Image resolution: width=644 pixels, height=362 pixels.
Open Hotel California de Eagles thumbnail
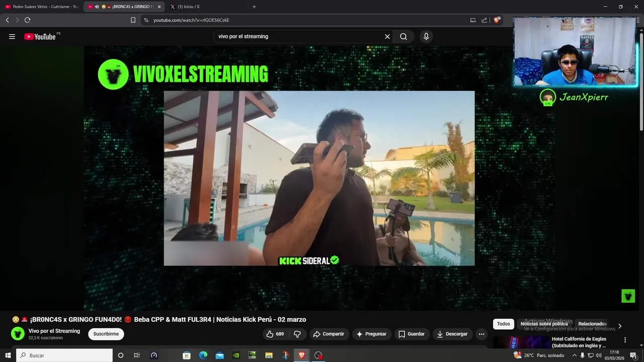tap(520, 342)
